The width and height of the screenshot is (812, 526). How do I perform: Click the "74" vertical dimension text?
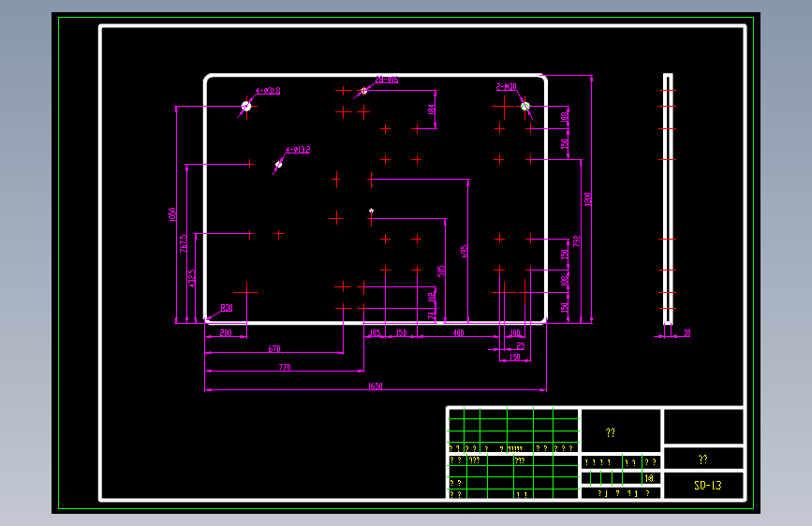pyautogui.click(x=431, y=314)
